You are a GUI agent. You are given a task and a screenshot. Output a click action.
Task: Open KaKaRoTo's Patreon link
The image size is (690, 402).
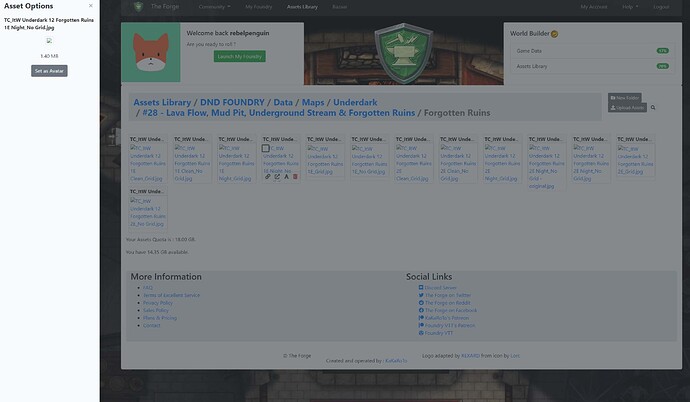click(x=444, y=318)
